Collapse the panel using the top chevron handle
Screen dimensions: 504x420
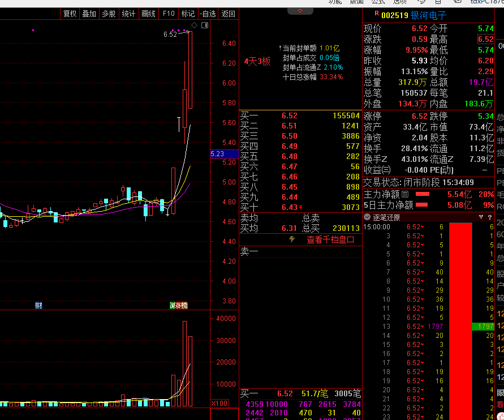pos(300,11)
